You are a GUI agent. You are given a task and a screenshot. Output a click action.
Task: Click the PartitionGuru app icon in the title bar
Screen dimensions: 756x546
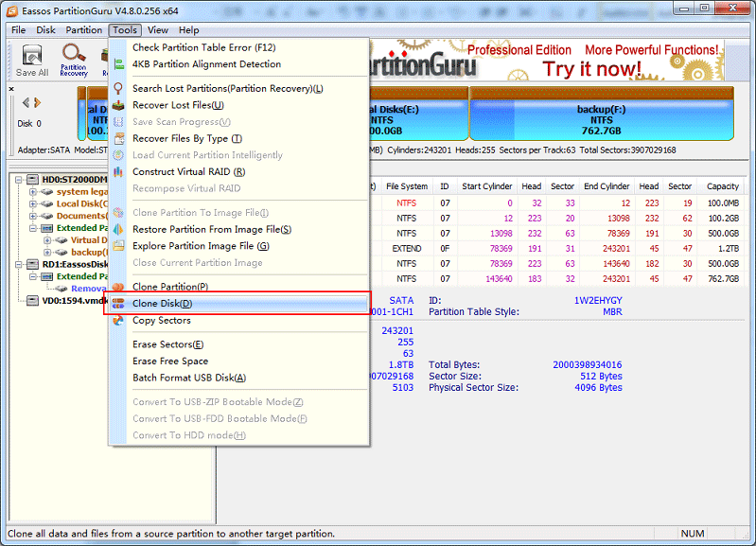pyautogui.click(x=12, y=10)
